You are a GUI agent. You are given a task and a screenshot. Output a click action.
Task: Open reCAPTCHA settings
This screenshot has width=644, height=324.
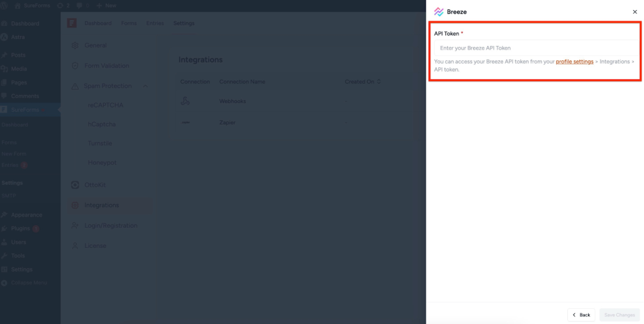pyautogui.click(x=106, y=105)
